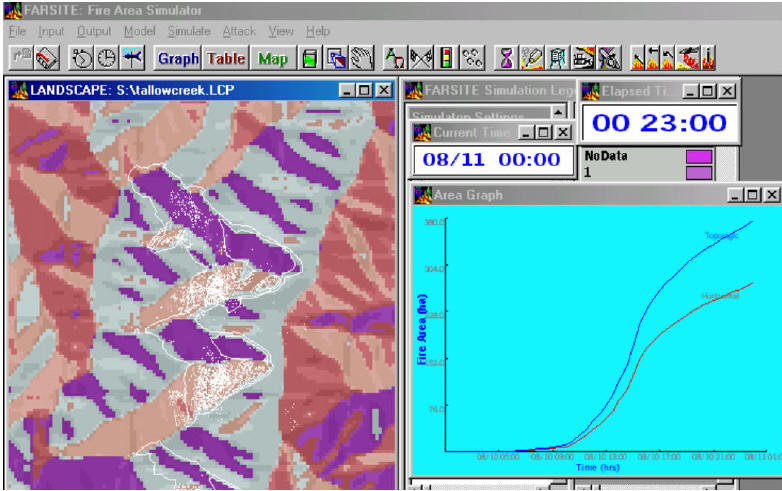Click the aircraft air attack icon
This screenshot has width=782, height=491.
pyautogui.click(x=609, y=58)
